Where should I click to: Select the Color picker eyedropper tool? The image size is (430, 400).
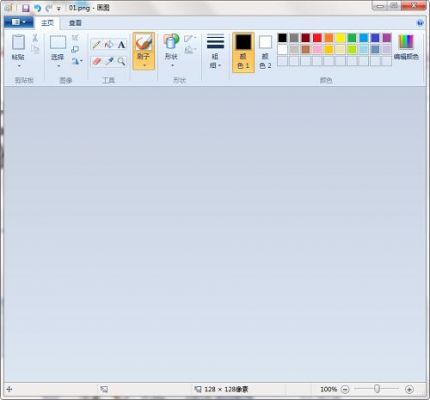(x=109, y=61)
